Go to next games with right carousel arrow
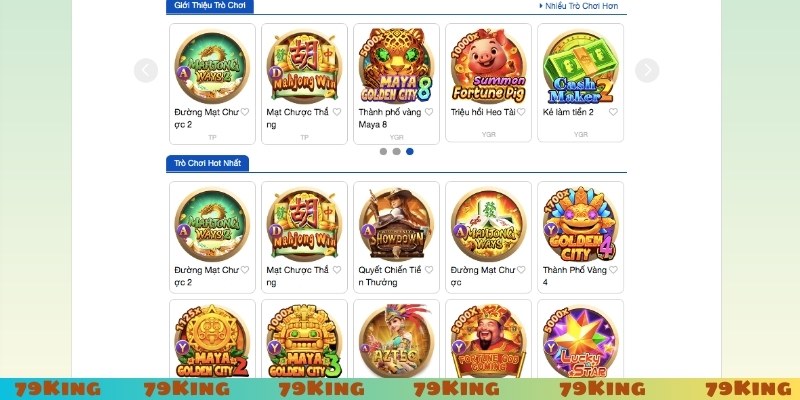 pyautogui.click(x=647, y=70)
